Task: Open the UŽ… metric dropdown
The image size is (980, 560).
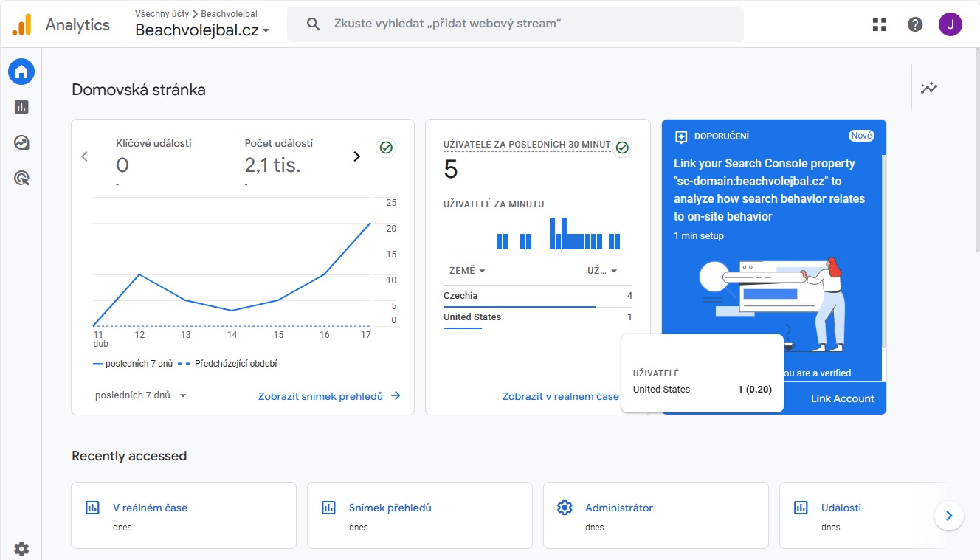Action: (x=602, y=271)
